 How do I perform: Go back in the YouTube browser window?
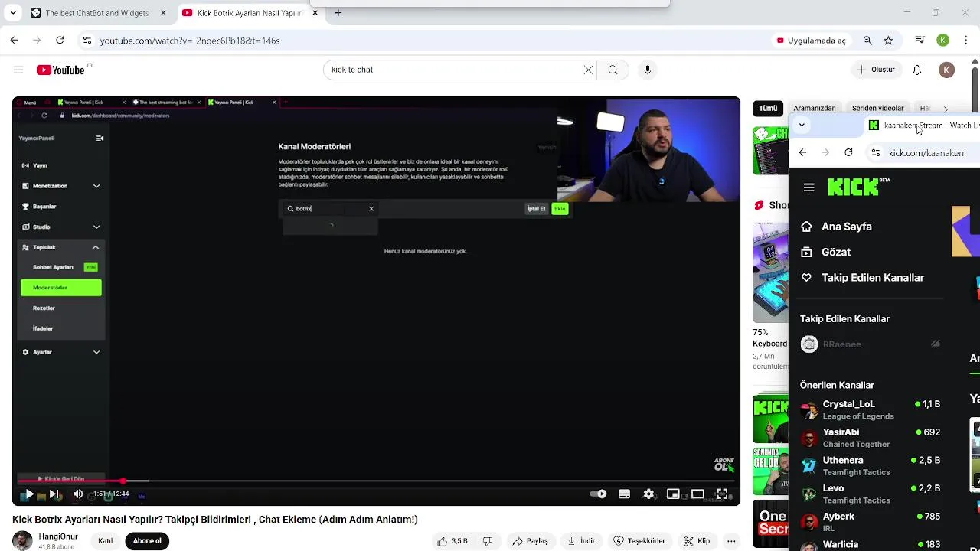click(14, 41)
